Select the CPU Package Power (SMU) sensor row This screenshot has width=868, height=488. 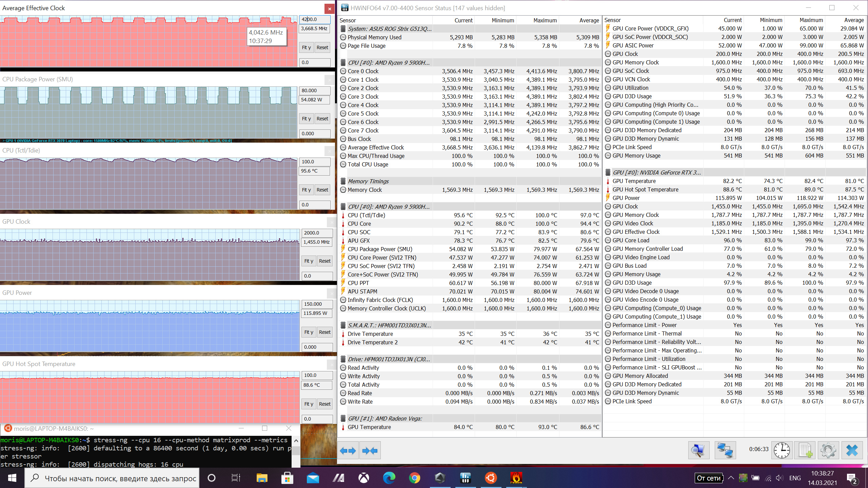pos(470,249)
